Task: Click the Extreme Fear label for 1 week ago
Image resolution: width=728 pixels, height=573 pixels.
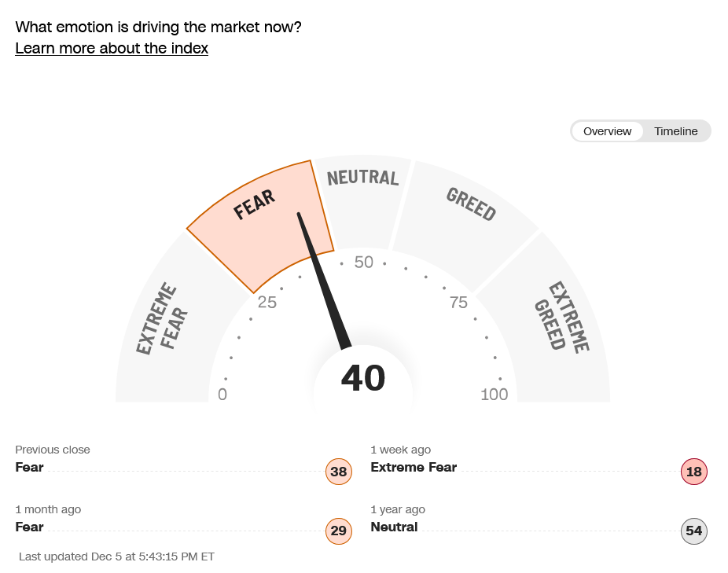Action: [414, 467]
